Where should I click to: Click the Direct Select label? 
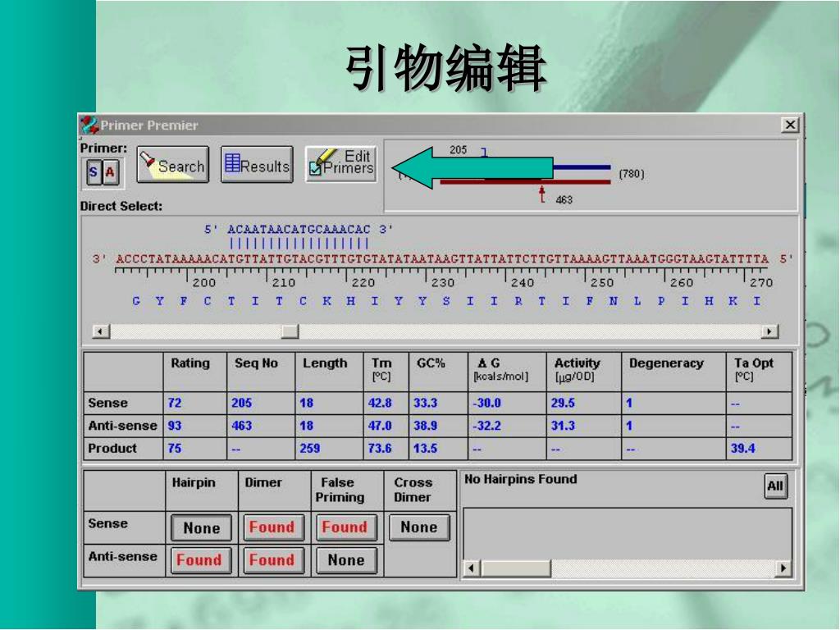tap(121, 206)
